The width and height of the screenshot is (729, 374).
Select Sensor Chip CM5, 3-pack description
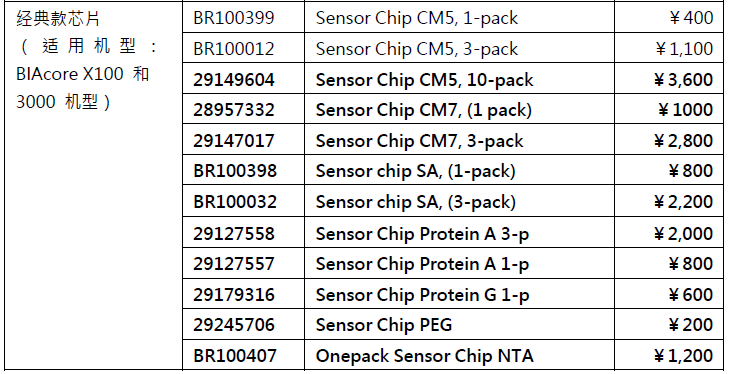point(417,49)
